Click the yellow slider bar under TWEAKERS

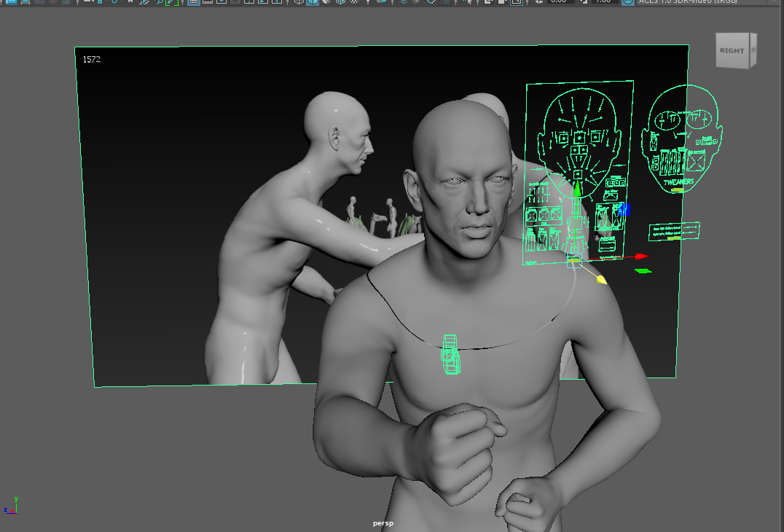[x=678, y=190]
